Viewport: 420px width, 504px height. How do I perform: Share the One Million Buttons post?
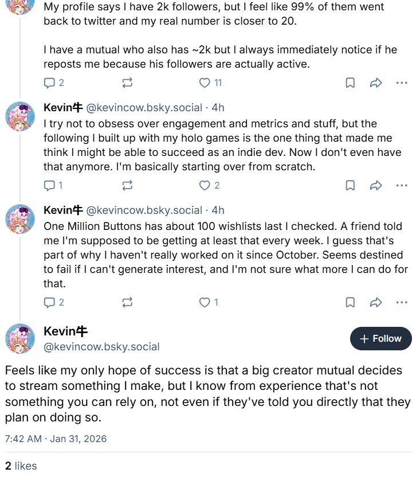click(x=376, y=302)
